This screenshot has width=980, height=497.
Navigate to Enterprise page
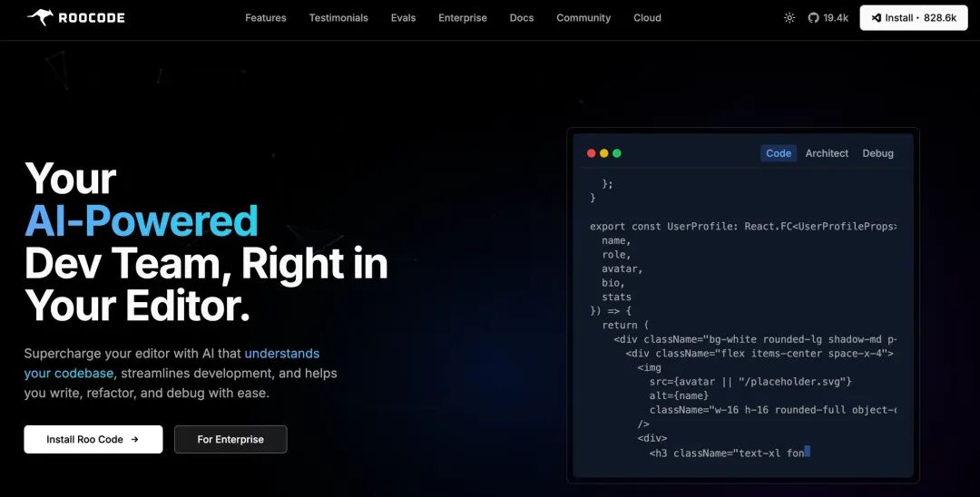[x=463, y=18]
